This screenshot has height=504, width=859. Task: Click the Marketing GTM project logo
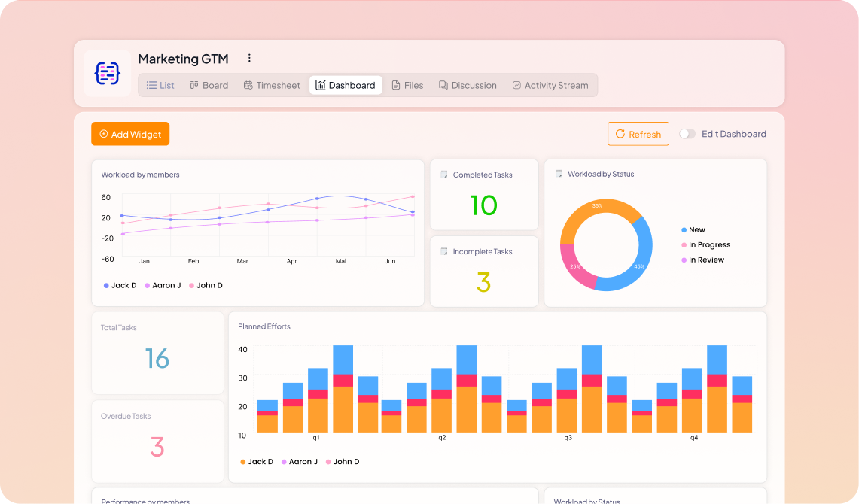(108, 73)
